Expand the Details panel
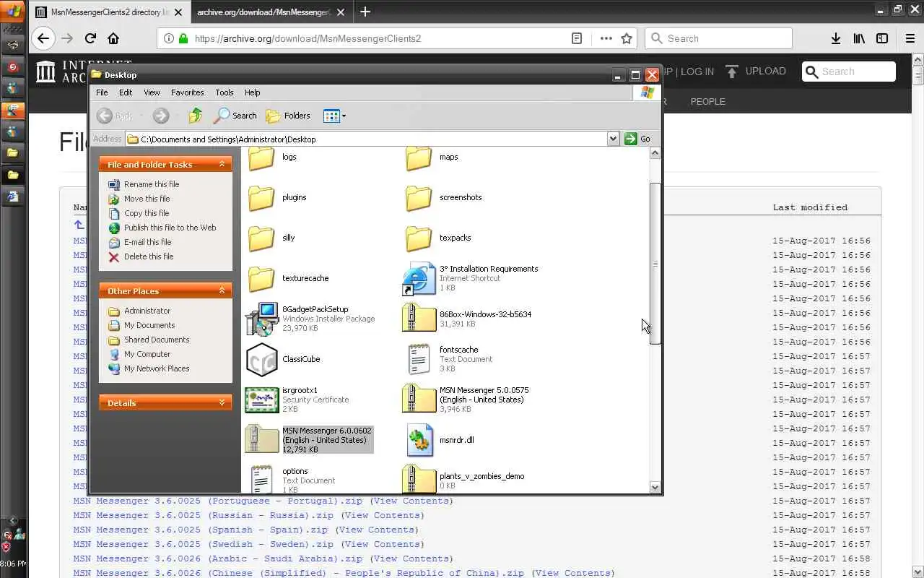The height and width of the screenshot is (578, 924). (222, 403)
